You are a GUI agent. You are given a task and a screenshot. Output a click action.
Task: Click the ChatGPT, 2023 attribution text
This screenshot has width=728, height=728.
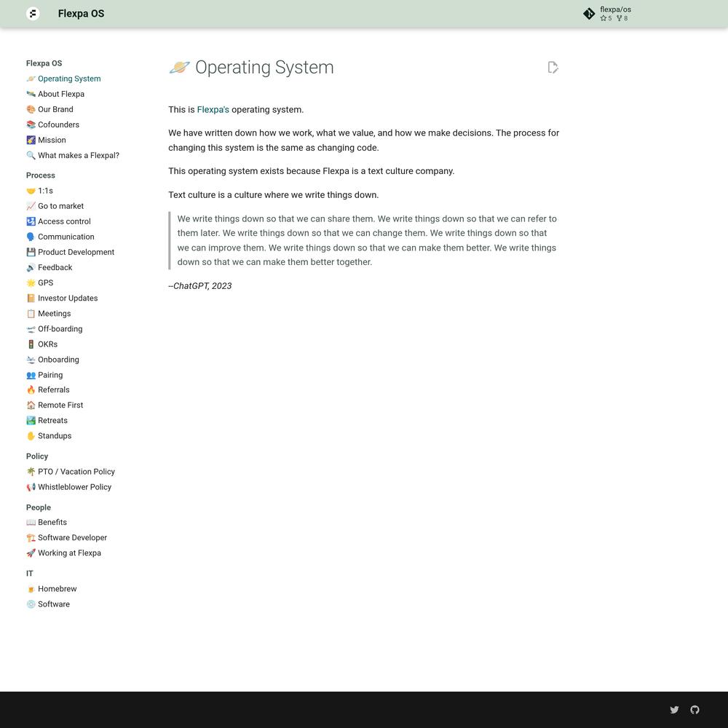click(200, 286)
